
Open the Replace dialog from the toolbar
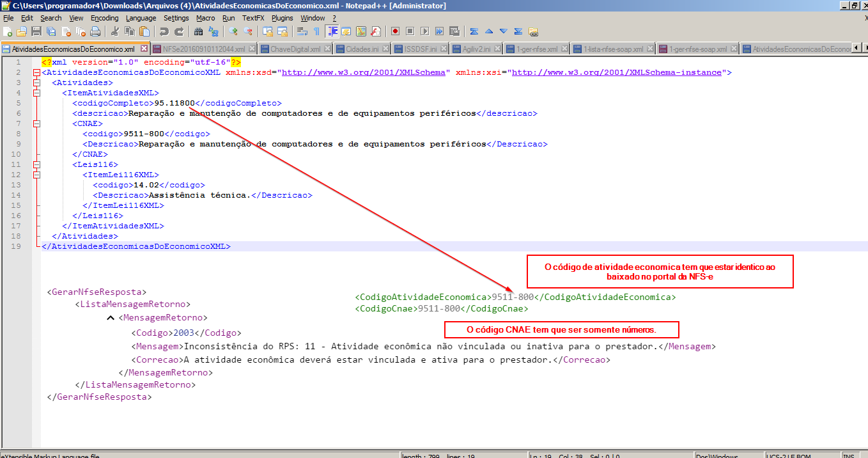coord(213,31)
